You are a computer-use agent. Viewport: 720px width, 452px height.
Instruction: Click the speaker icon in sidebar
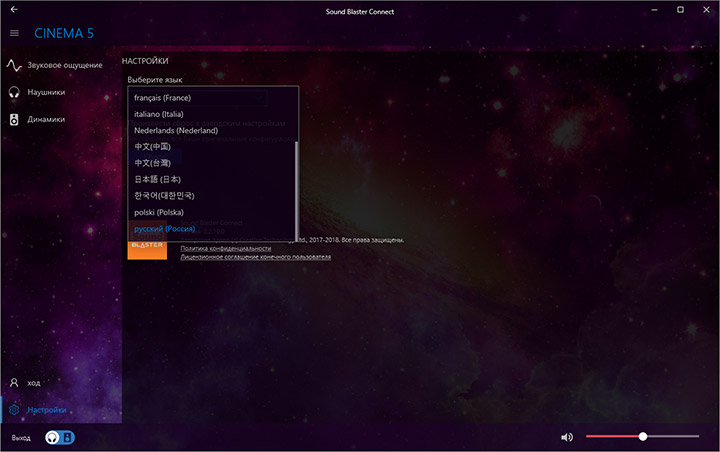[14, 119]
